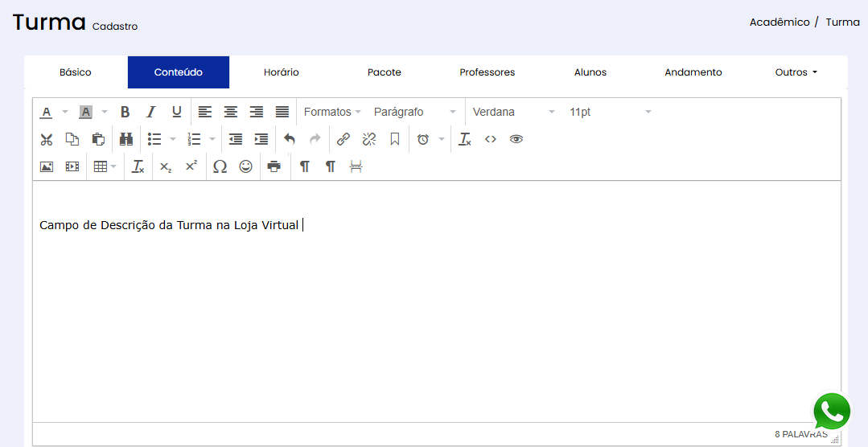Undo the last edit

[x=290, y=139]
